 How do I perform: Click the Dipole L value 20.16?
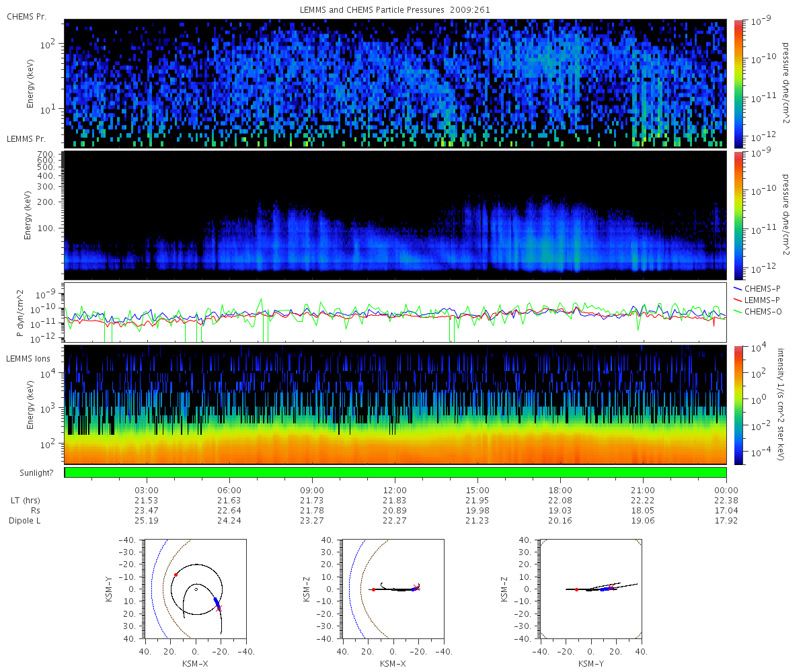(x=561, y=521)
